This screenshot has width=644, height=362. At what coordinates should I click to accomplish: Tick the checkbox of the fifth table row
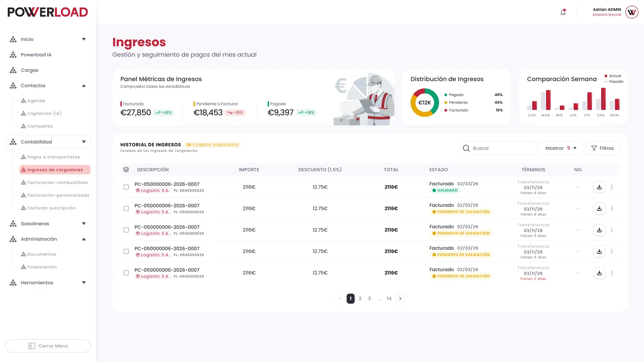[x=126, y=273]
